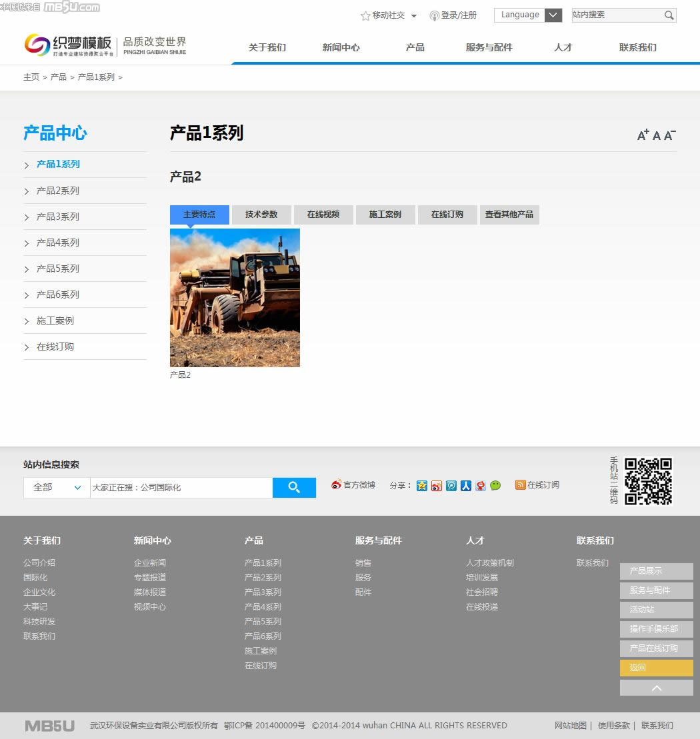This screenshot has width=700, height=739.
Task: Open the 全部 category dropdown
Action: [57, 488]
